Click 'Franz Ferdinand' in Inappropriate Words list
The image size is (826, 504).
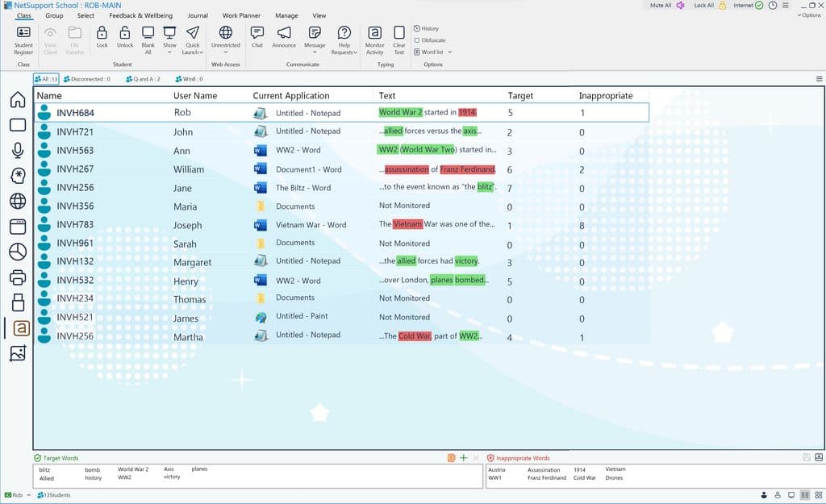coord(547,478)
